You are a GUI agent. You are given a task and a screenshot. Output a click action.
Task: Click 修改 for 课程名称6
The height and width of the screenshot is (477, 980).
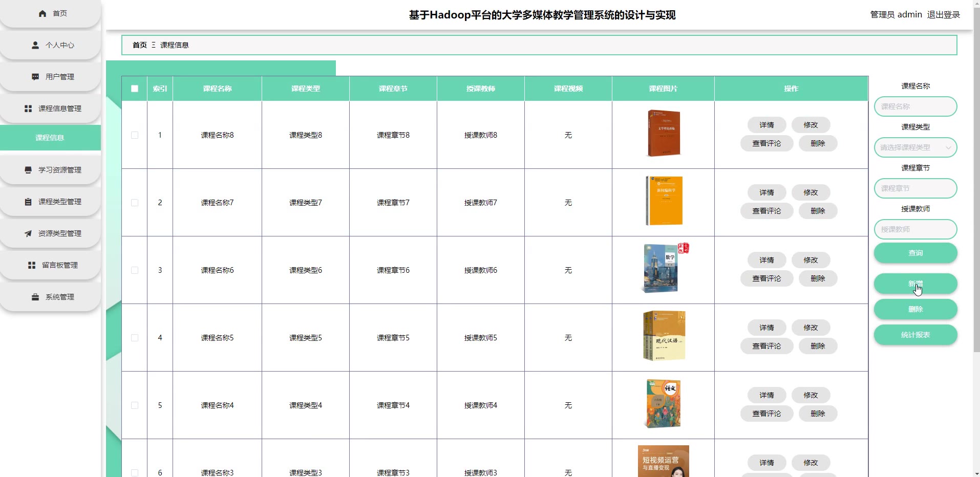(x=811, y=260)
